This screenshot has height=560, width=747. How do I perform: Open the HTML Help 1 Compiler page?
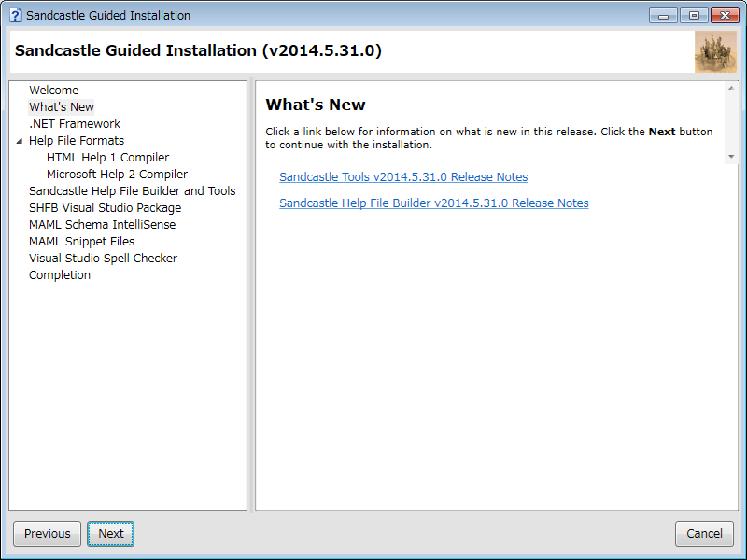click(107, 158)
